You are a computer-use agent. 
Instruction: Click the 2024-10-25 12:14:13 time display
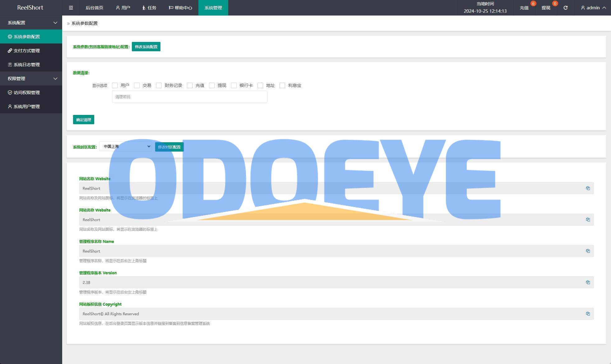tap(485, 11)
